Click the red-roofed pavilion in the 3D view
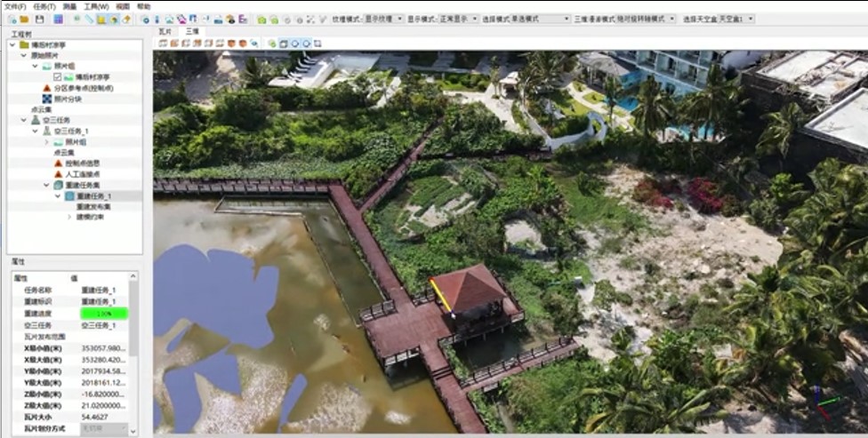Screen dimensions: 868x438 click(470, 289)
